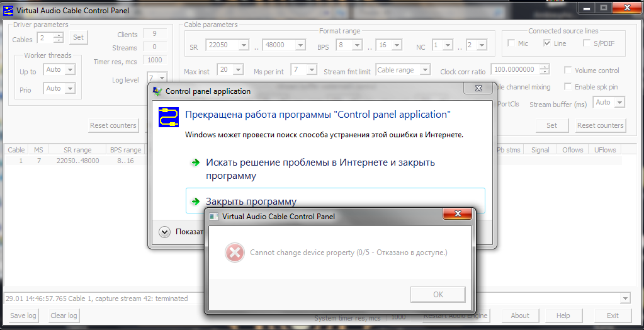Click the yellow cable icon in crash dialog

tap(168, 118)
